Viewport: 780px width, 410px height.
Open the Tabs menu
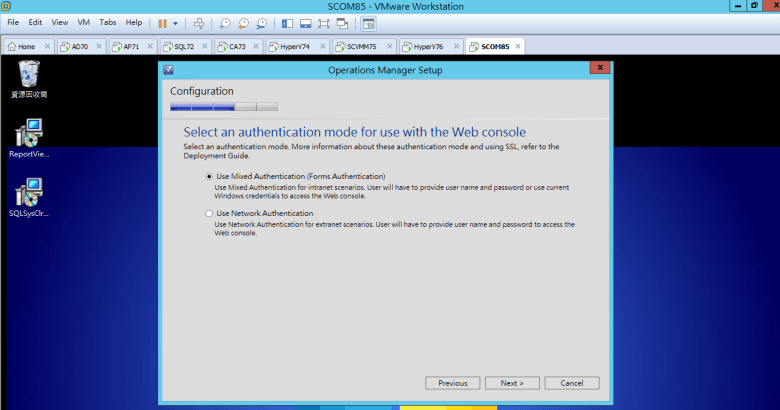pyautogui.click(x=107, y=22)
